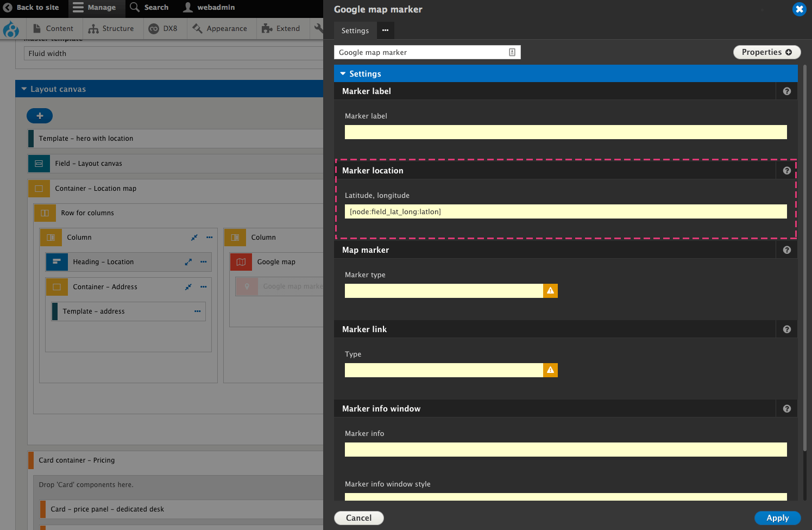The height and width of the screenshot is (530, 812).
Task: Open the Settings tab in sidebar
Action: [x=355, y=31]
